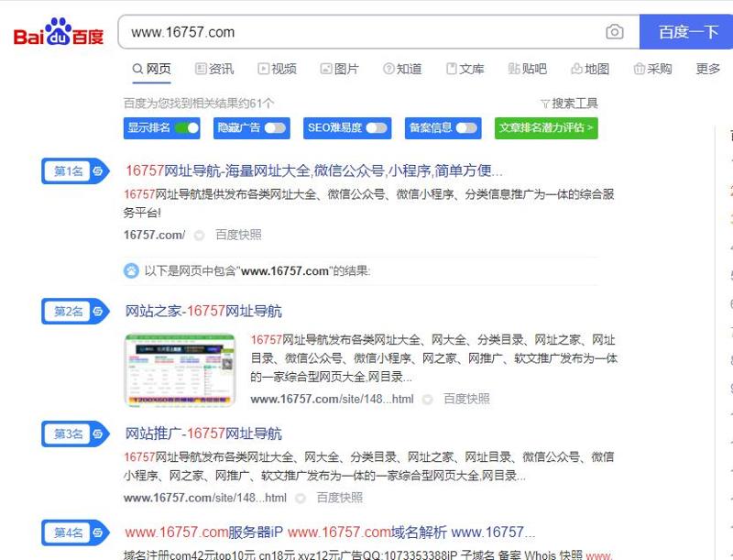Viewport: 733px width, 560px height.
Task: Enable the 备案信息 toggle
Action: coord(466,128)
